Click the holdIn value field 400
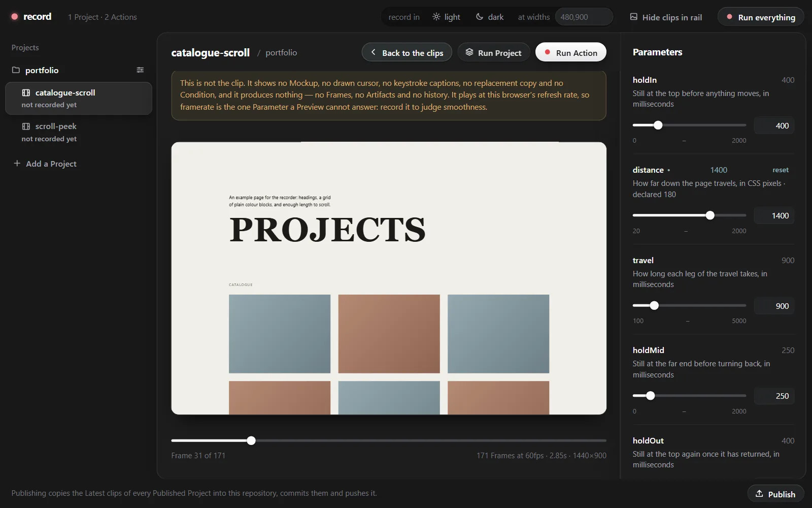Viewport: 812px width, 508px height. 774,125
